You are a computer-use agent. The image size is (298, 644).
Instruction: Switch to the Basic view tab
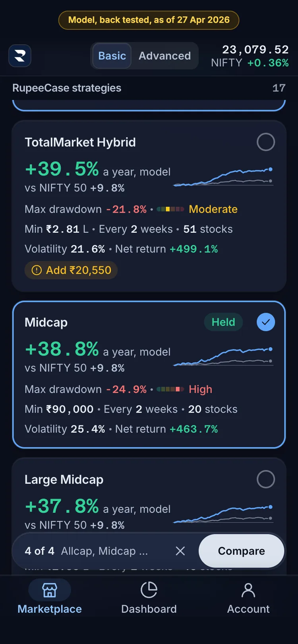(x=112, y=56)
